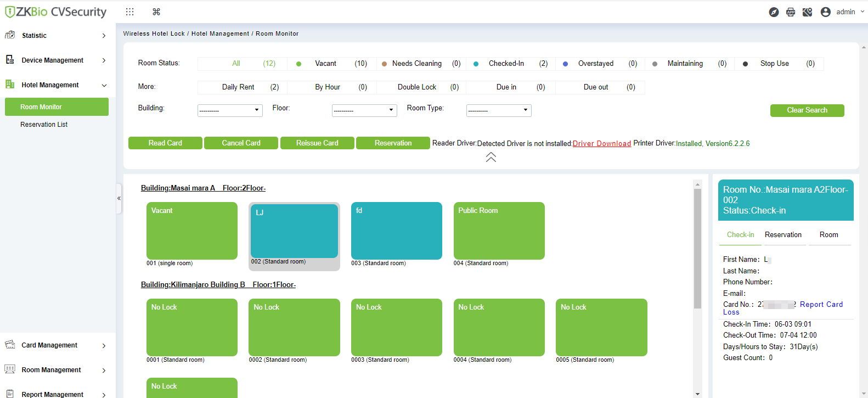This screenshot has height=398, width=868.
Task: Open the Room Type dropdown
Action: point(499,110)
